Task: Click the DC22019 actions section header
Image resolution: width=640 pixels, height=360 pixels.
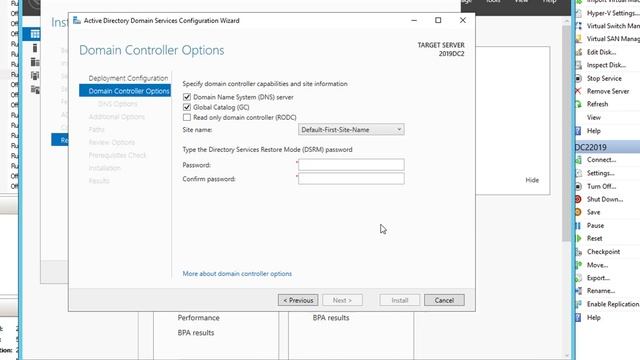Action: (x=607, y=147)
